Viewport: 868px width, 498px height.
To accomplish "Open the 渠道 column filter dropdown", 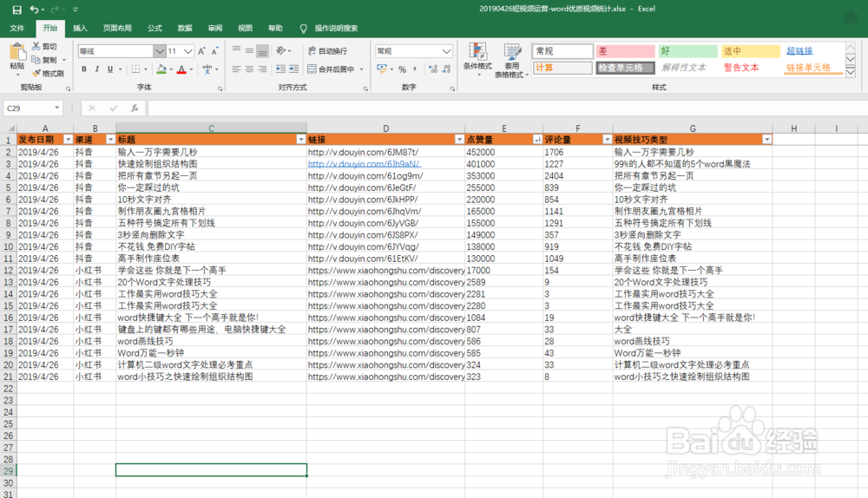I will click(x=110, y=140).
